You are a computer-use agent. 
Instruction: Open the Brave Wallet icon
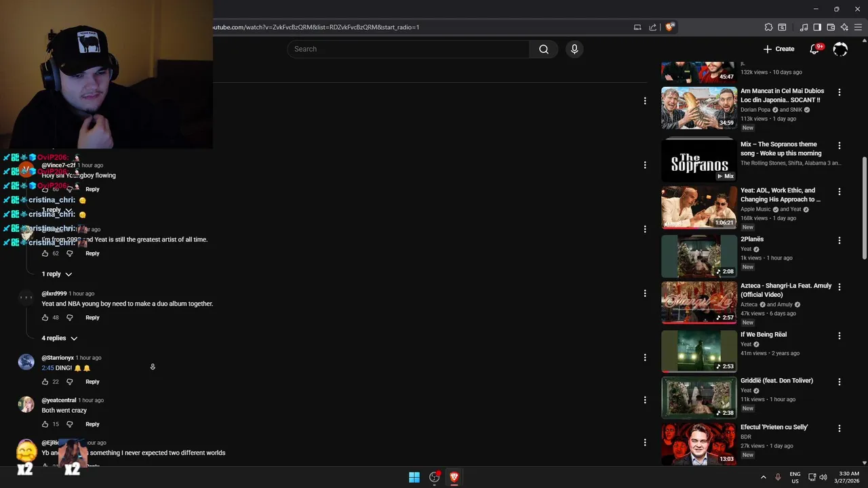coord(831,27)
